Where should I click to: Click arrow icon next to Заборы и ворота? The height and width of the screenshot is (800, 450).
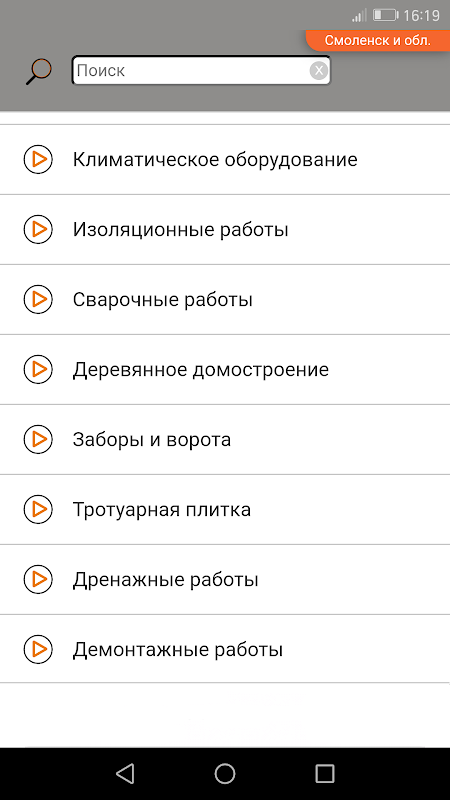click(x=38, y=439)
